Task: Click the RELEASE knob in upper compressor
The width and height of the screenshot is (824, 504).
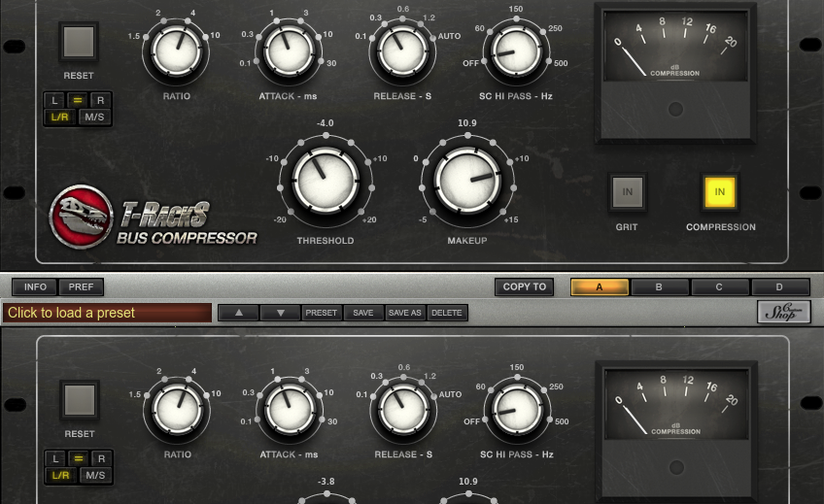Action: click(x=402, y=51)
